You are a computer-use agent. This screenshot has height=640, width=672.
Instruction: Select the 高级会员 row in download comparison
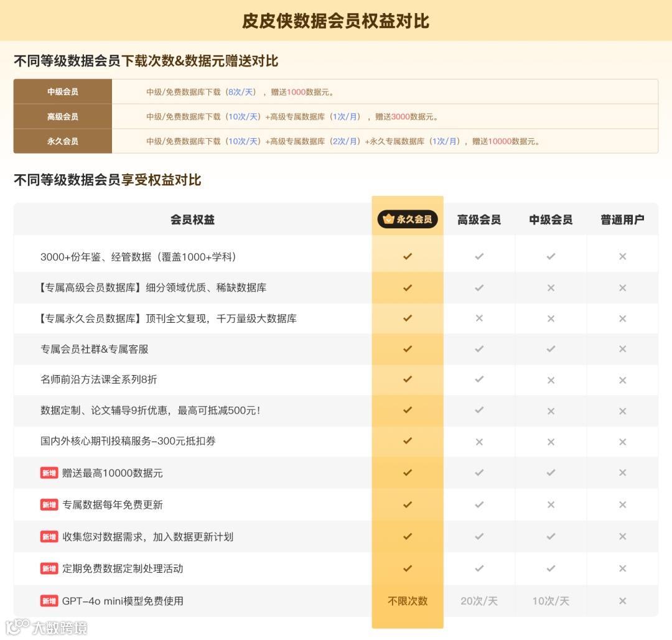pos(335,116)
